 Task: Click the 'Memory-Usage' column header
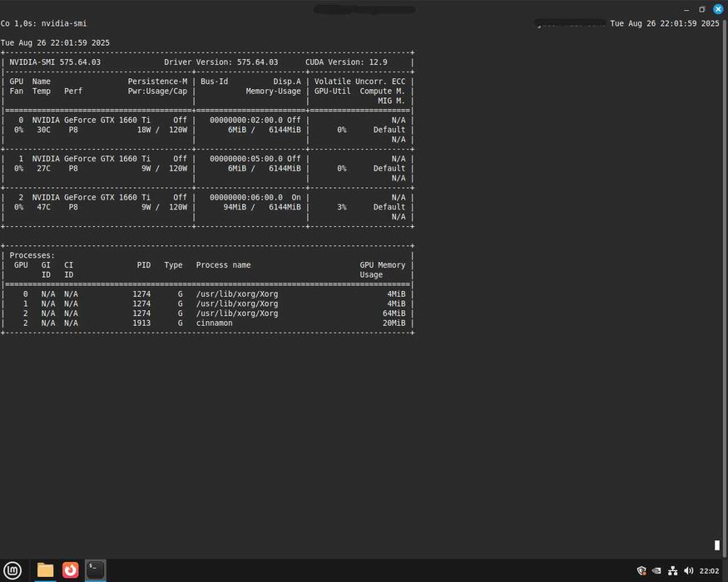pyautogui.click(x=273, y=91)
